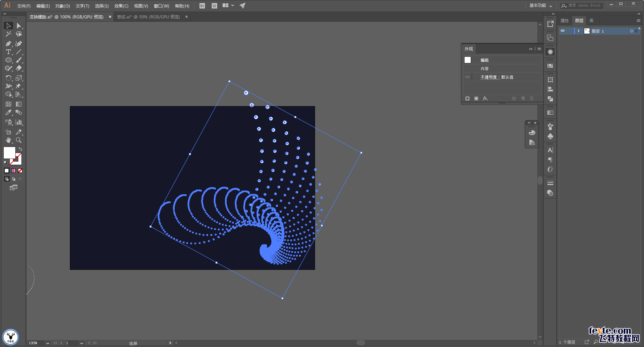
Task: Click the 图层 1 target circle
Action: [631, 31]
